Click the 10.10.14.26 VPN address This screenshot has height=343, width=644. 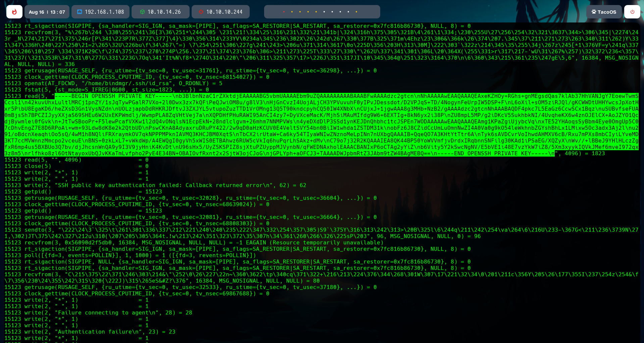(x=164, y=12)
